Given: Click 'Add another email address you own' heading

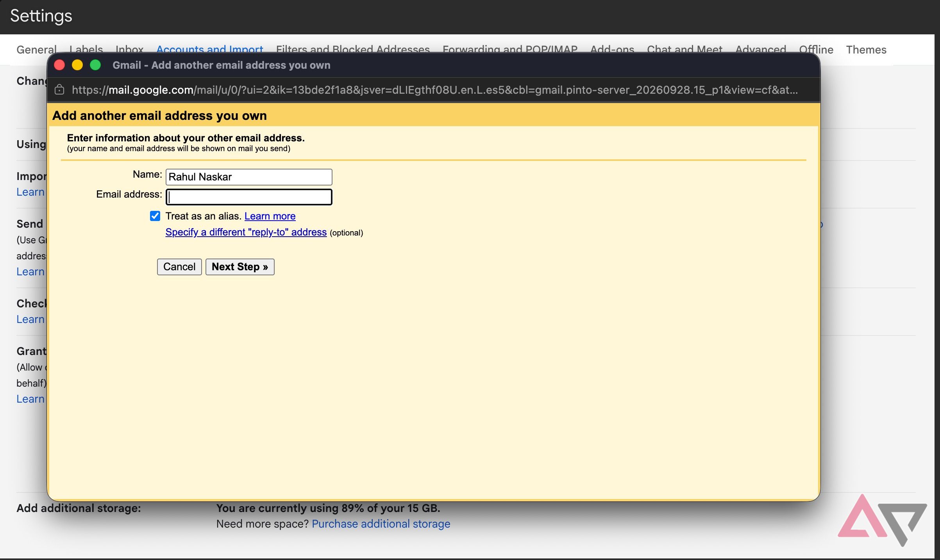Looking at the screenshot, I should [159, 116].
